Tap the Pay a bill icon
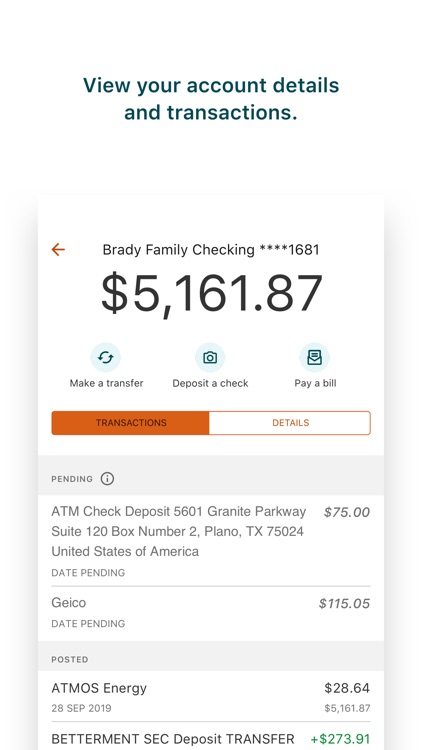422x750 pixels. point(314,357)
